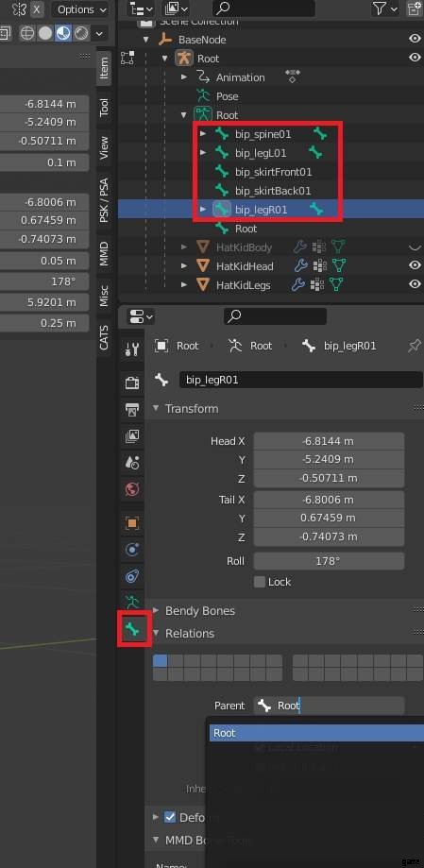Click the pin icon in properties header
This screenshot has width=424, height=868.
414,346
